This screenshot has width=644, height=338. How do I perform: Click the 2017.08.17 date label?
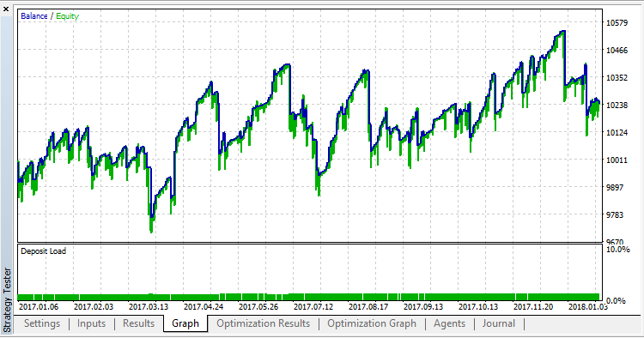click(x=368, y=307)
